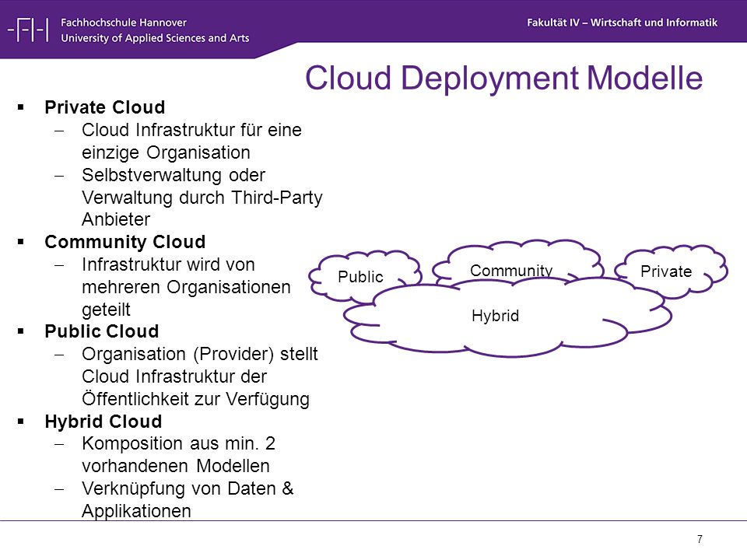Image resolution: width=747 pixels, height=560 pixels.
Task: Click the 'Community Cloud' bullet heading
Action: pyautogui.click(x=124, y=242)
